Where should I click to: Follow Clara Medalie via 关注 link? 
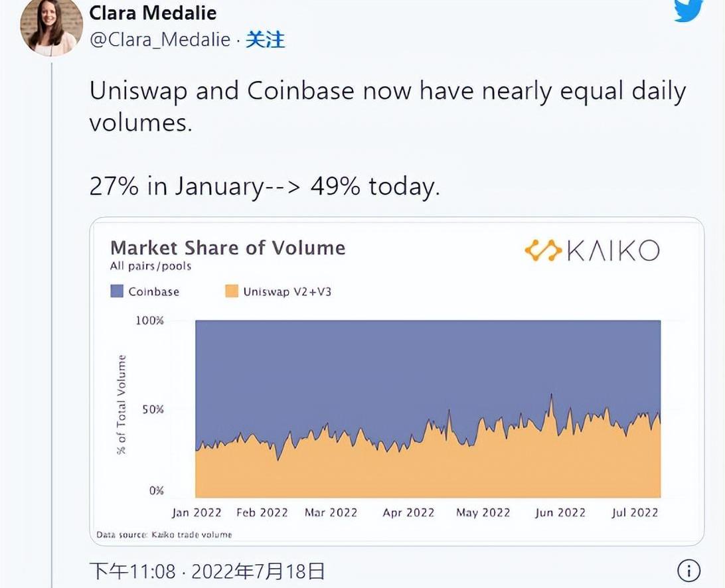(265, 40)
